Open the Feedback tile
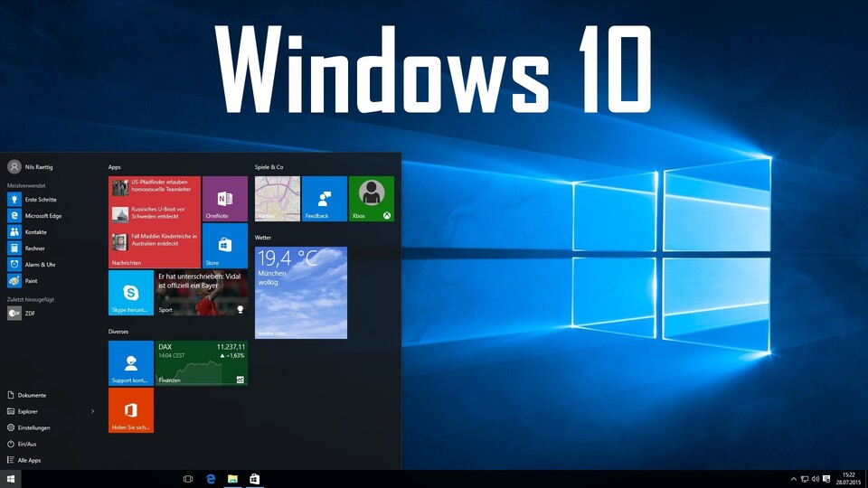The height and width of the screenshot is (488, 868). coord(325,199)
